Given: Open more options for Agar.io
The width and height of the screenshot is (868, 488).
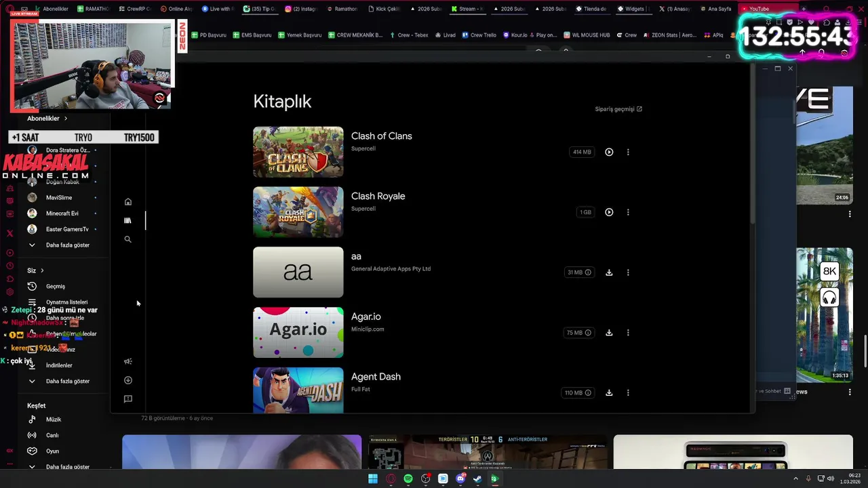Looking at the screenshot, I should [628, 333].
